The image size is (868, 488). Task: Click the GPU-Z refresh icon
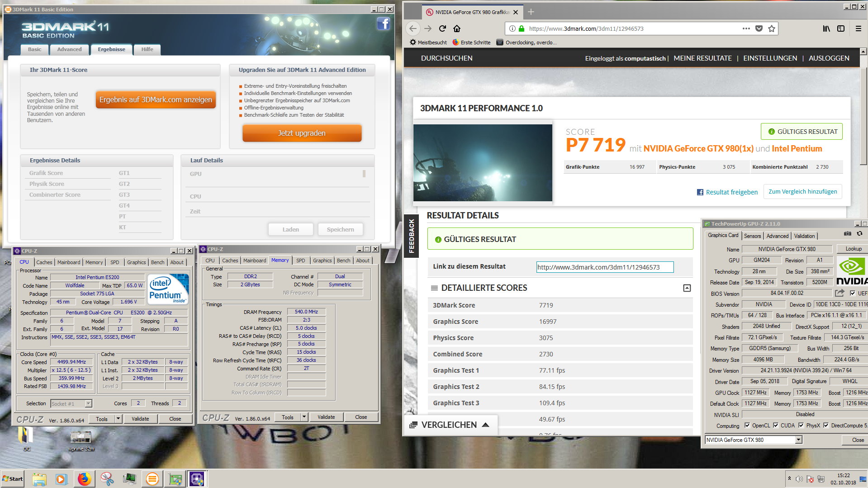[859, 234]
